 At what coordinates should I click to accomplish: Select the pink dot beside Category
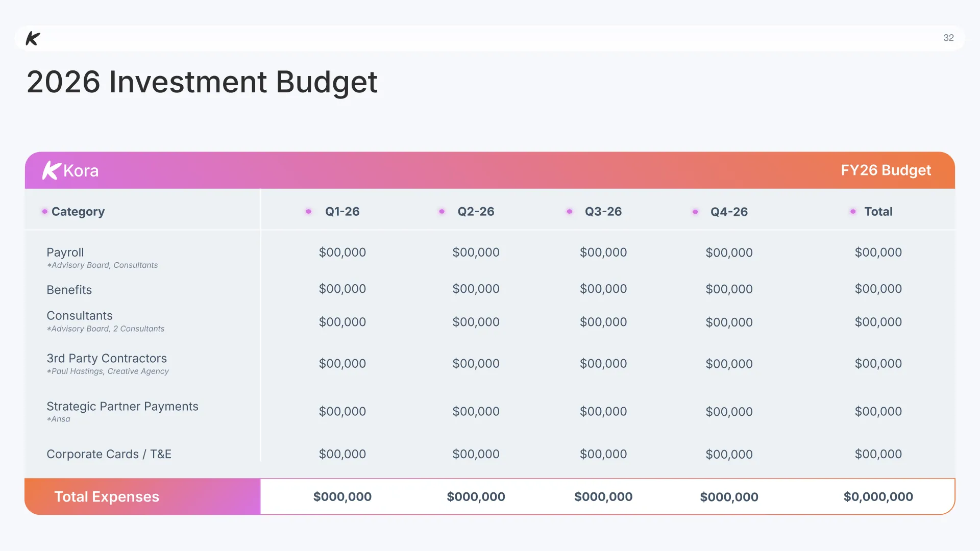tap(45, 211)
